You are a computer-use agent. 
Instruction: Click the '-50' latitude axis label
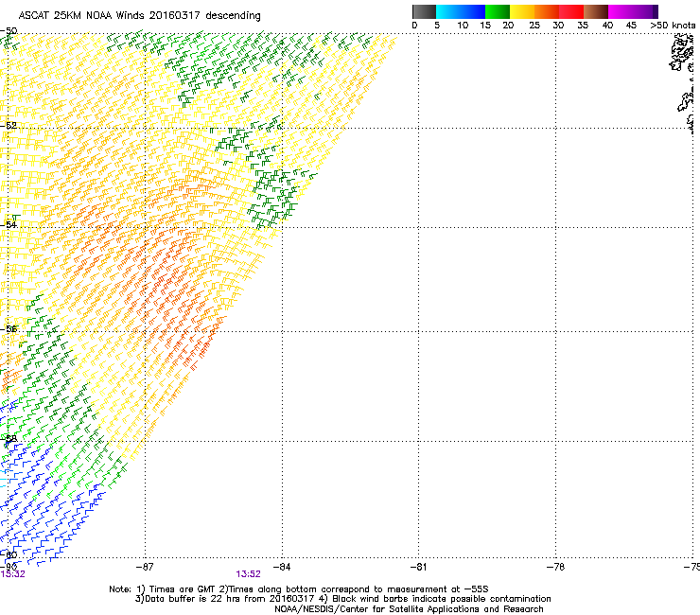point(9,31)
